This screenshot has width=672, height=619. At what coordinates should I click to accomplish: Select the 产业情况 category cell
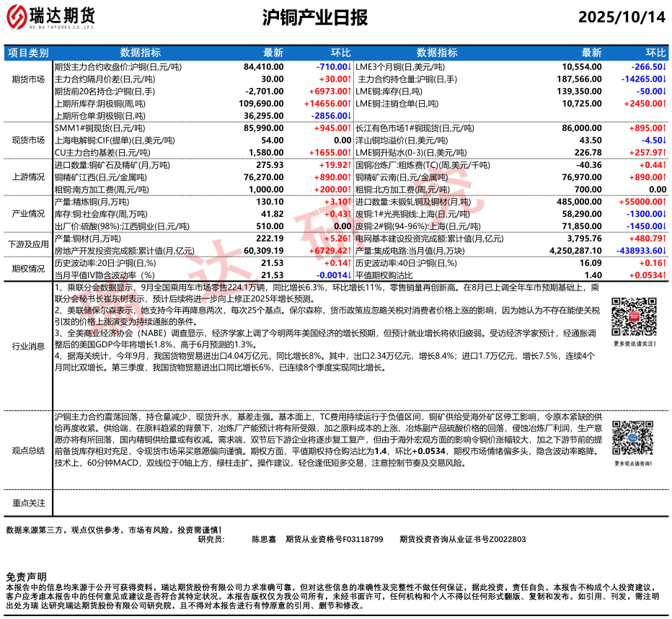click(x=27, y=214)
